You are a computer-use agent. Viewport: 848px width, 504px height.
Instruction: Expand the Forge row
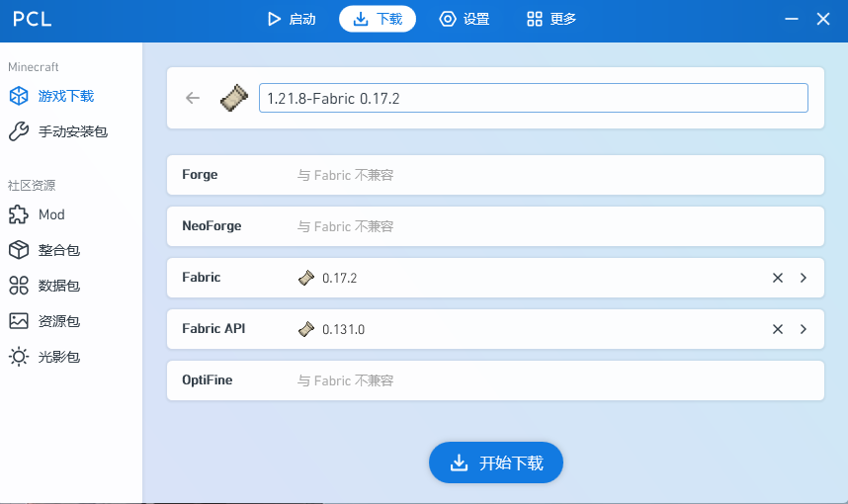(495, 175)
